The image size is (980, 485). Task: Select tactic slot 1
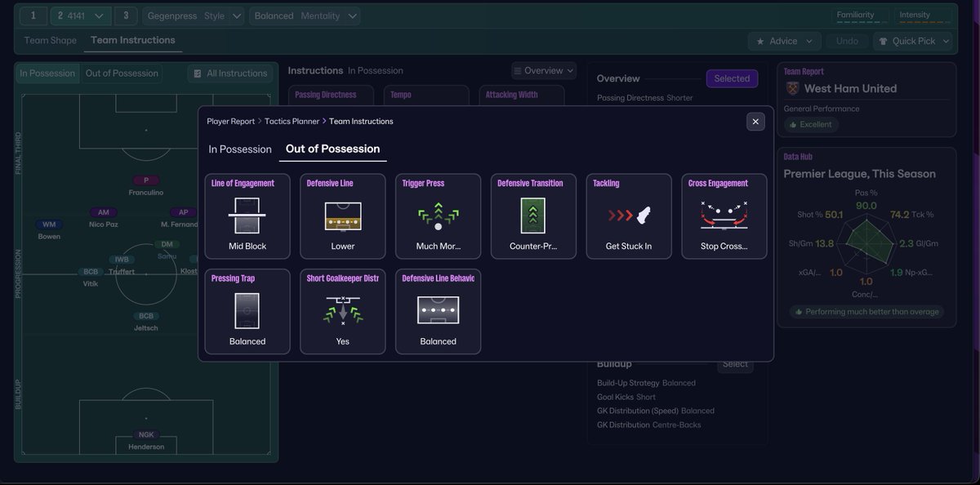pos(33,16)
